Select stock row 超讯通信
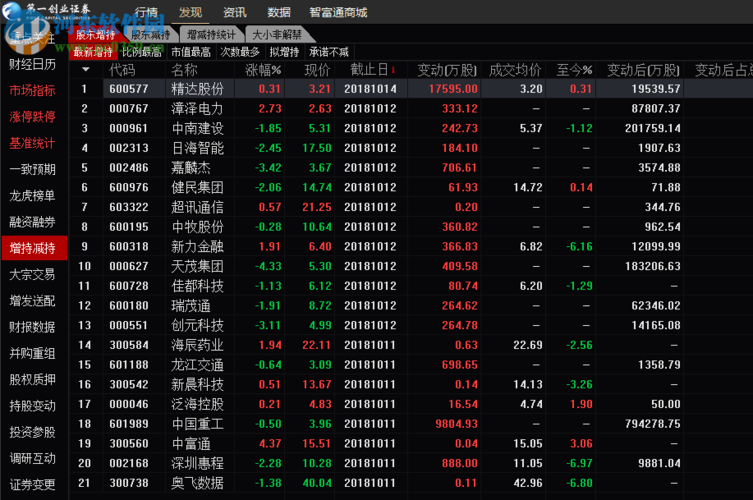Viewport: 753px width, 500px height. tap(411, 207)
